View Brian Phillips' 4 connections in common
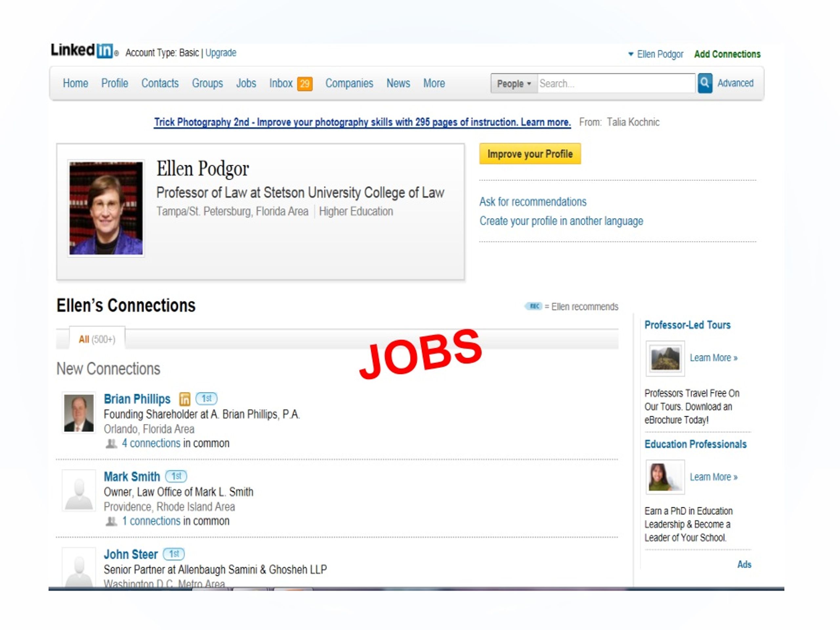 (151, 444)
